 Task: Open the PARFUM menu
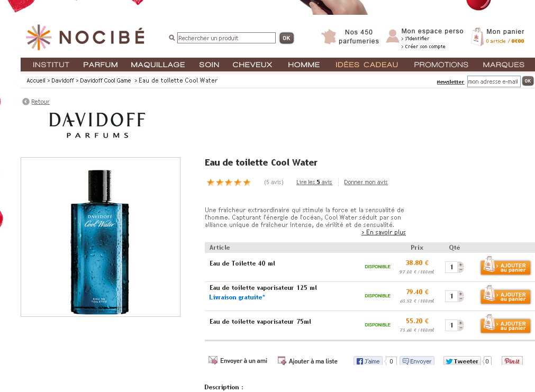[101, 65]
